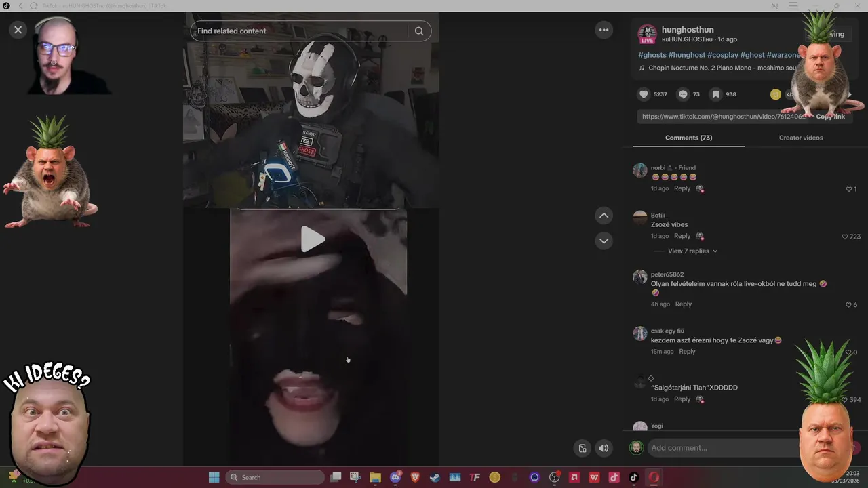Open csak egy fiú commenter avatar

click(x=639, y=333)
